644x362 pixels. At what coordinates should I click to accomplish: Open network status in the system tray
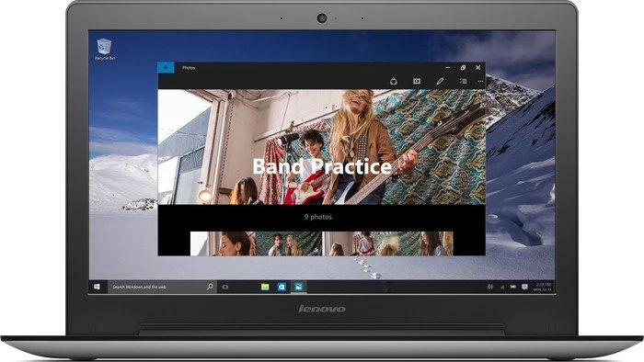pyautogui.click(x=502, y=287)
